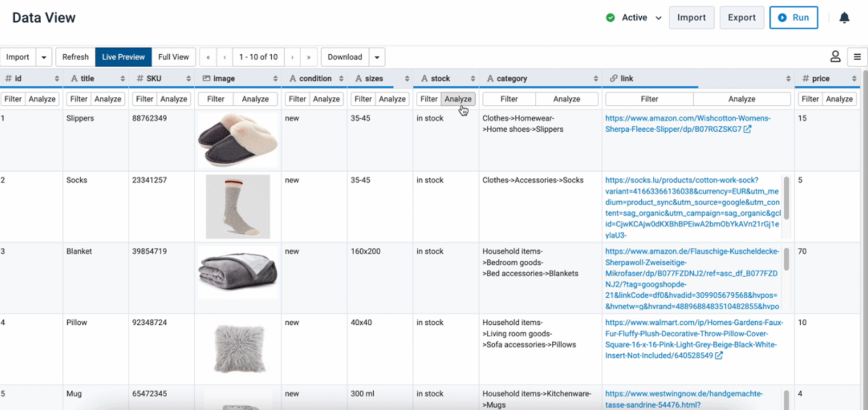Click the Blanket product image
This screenshot has height=410, width=868.
(238, 272)
